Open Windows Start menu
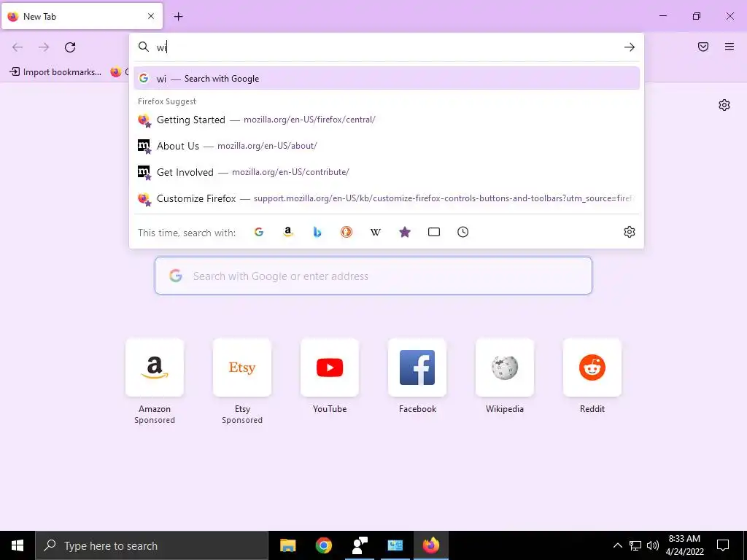 tap(18, 545)
